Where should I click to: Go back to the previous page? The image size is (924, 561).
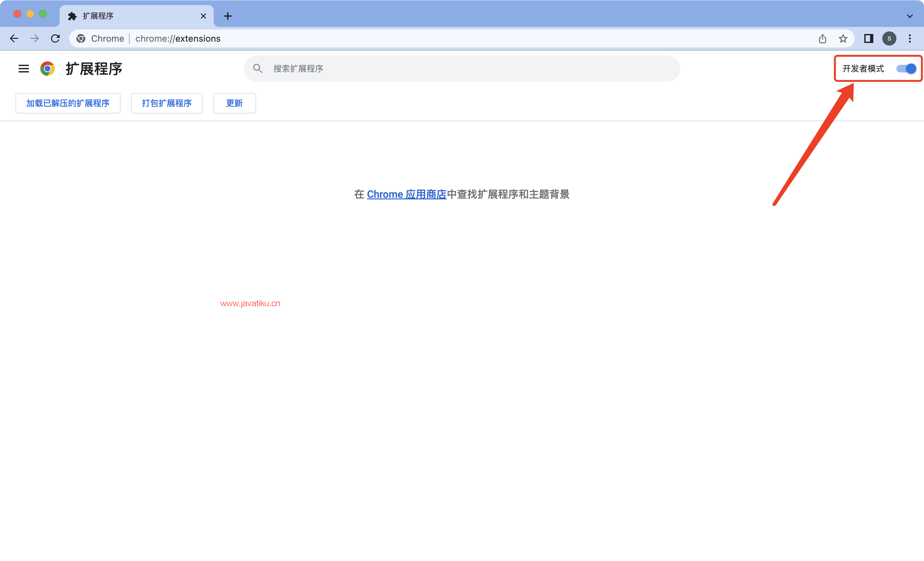14,38
